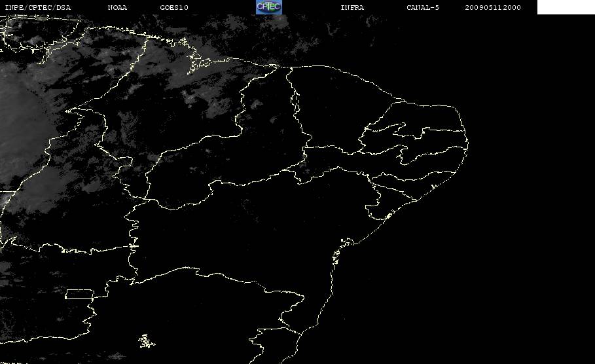This screenshot has height=364, width=595.
Task: Click the GOES10 satellite label
Action: tap(174, 8)
